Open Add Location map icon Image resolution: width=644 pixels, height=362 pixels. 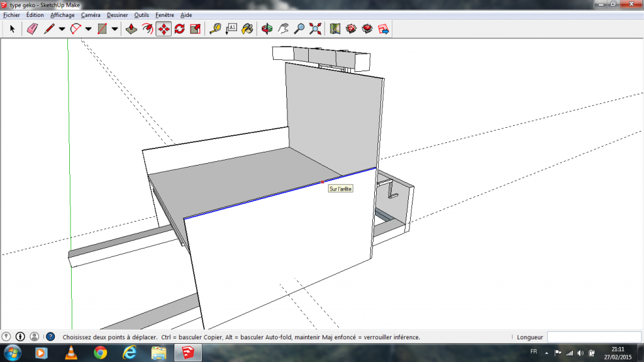[x=335, y=29]
